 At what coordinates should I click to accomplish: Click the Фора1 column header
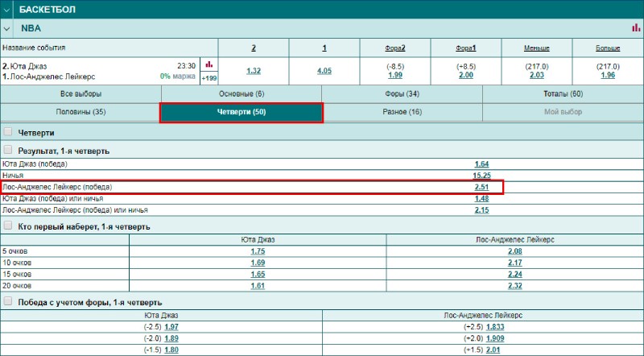pyautogui.click(x=466, y=48)
